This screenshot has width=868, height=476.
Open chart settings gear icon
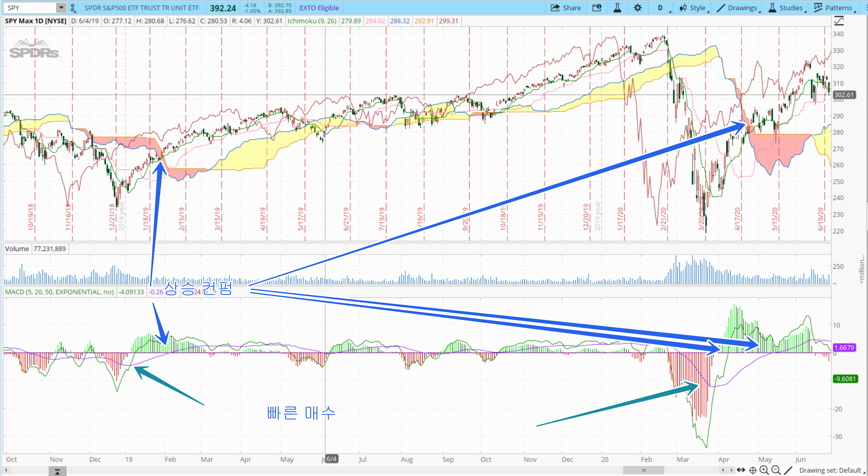pos(637,8)
